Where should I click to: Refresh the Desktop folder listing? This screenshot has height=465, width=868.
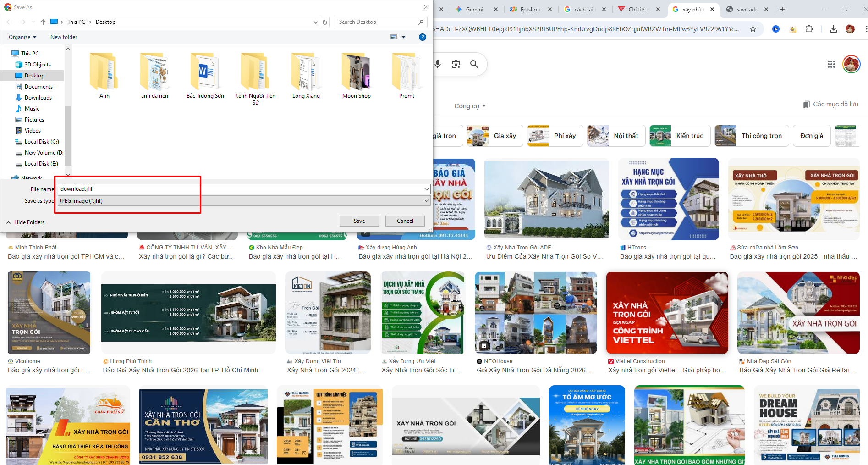[325, 22]
